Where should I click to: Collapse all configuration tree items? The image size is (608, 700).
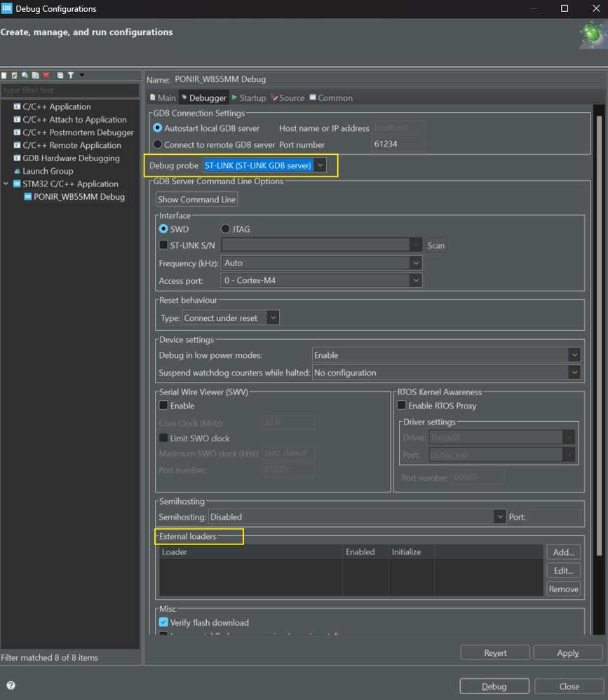(x=60, y=75)
